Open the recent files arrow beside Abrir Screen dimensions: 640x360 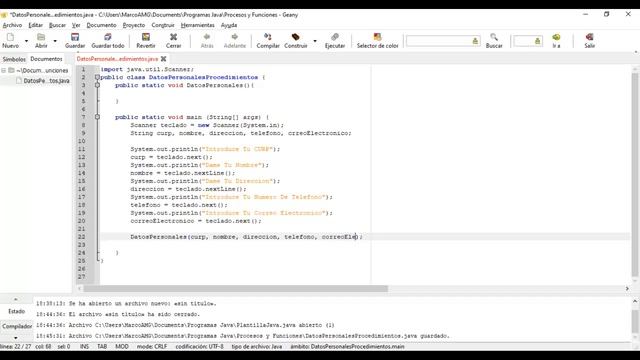[x=55, y=41]
